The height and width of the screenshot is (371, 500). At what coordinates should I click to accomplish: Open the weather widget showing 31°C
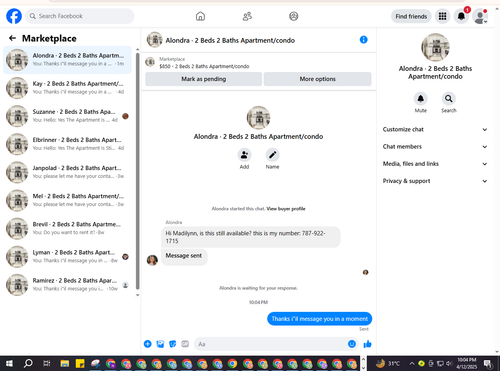(388, 363)
